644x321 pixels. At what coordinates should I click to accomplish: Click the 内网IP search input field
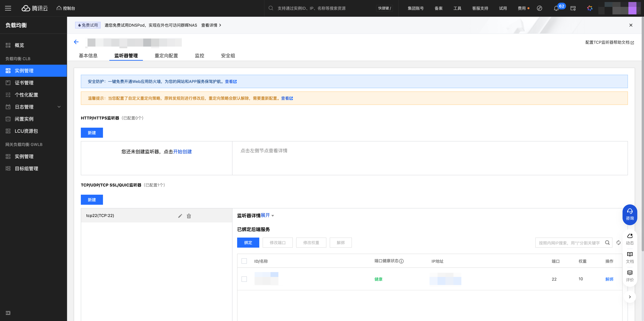click(570, 243)
